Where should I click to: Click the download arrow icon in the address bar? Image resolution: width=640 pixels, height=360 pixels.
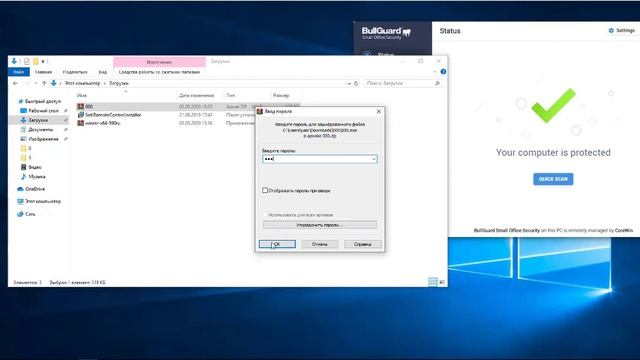(53, 83)
